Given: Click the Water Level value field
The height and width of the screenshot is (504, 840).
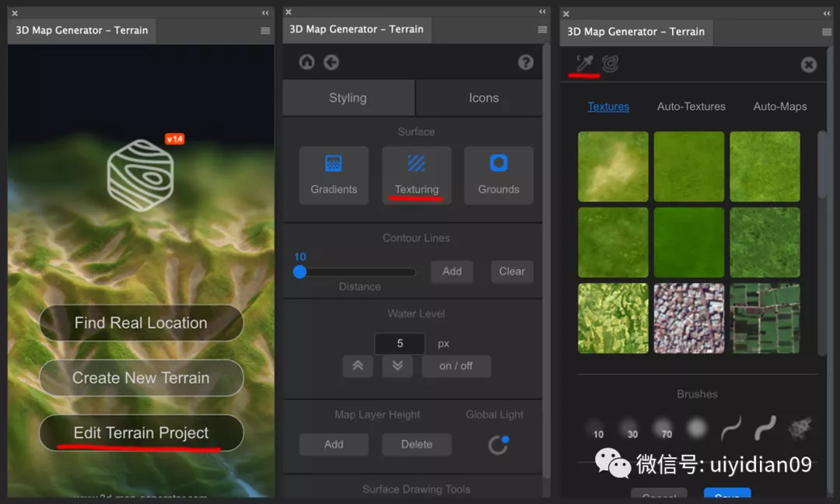Looking at the screenshot, I should (400, 343).
